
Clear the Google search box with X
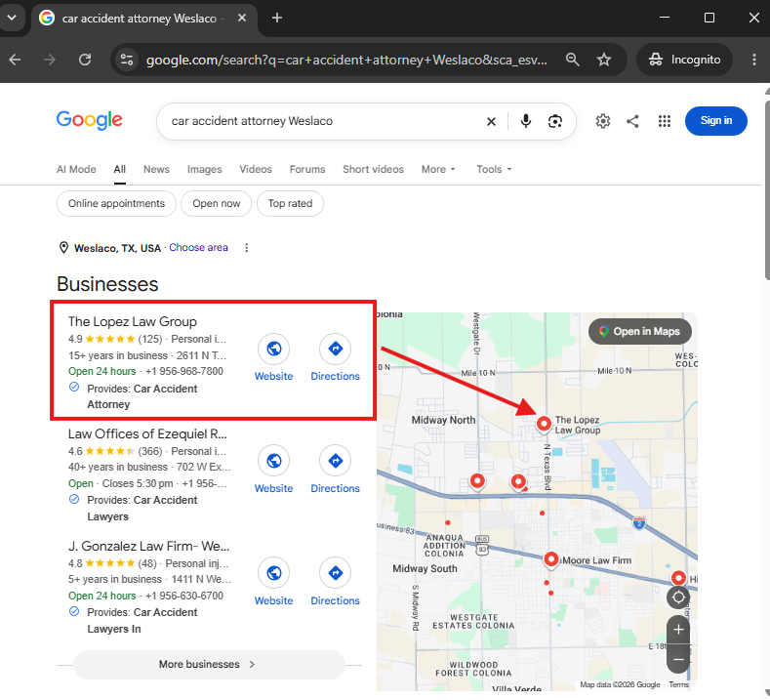491,121
